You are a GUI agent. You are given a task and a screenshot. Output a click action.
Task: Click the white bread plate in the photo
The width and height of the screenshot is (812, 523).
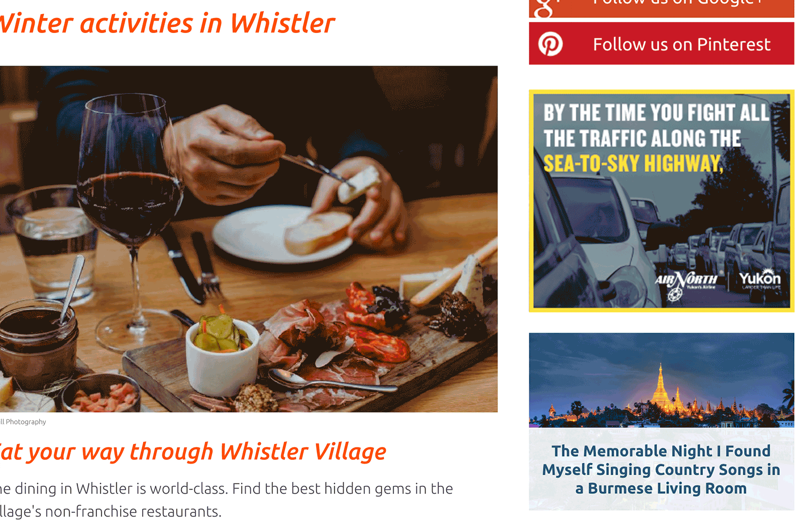[x=282, y=234]
